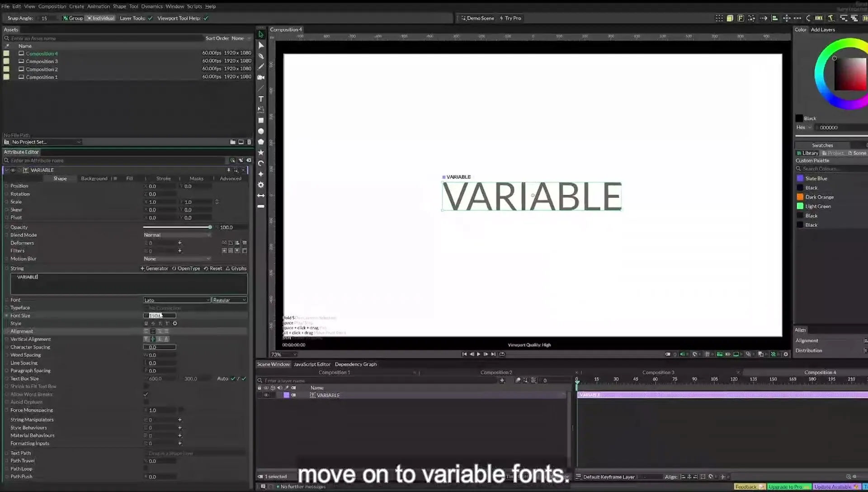Screen dimensions: 868x492
Task: Open viewport zoom percentage dropdown
Action: click(x=284, y=355)
